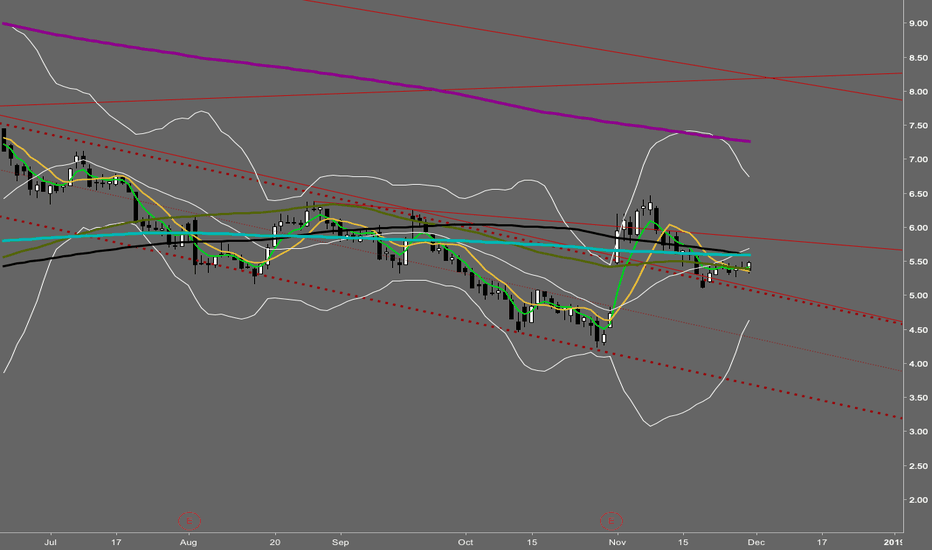Click the last candlestick before Dec
This screenshot has width=932, height=550.
[x=749, y=266]
